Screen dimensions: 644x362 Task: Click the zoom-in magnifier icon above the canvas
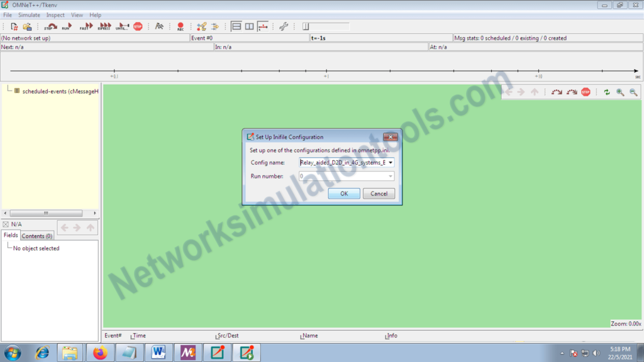tap(619, 92)
